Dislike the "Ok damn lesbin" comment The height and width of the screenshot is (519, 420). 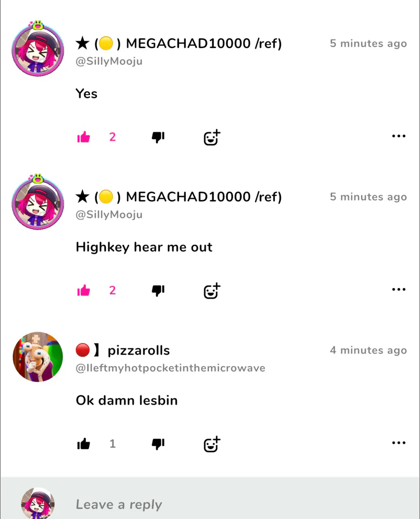(158, 444)
